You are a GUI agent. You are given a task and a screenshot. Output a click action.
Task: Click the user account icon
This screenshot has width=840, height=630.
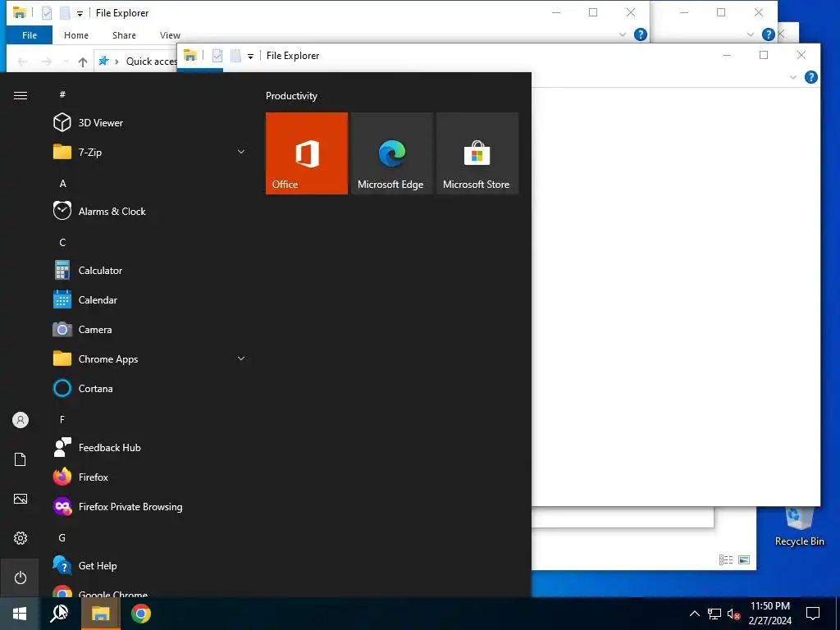click(x=20, y=420)
